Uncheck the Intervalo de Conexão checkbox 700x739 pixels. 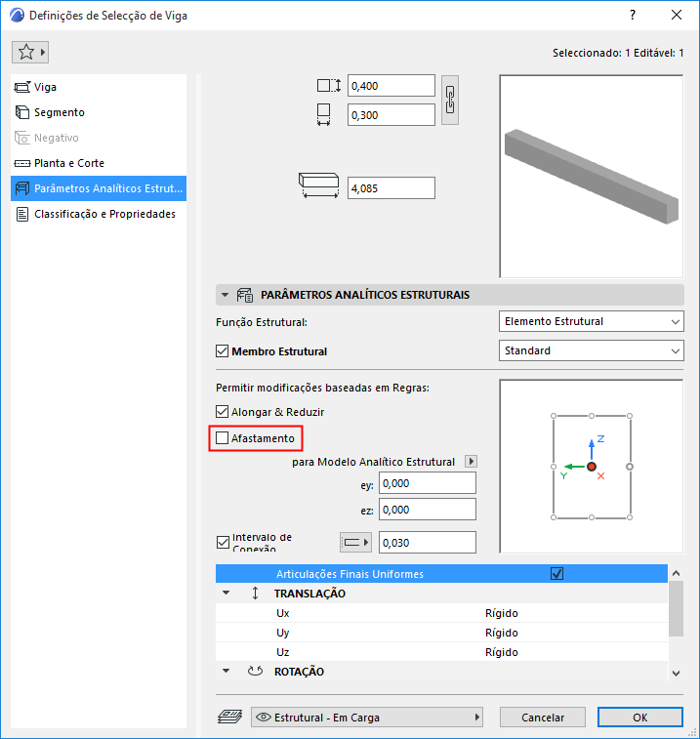[x=223, y=542]
